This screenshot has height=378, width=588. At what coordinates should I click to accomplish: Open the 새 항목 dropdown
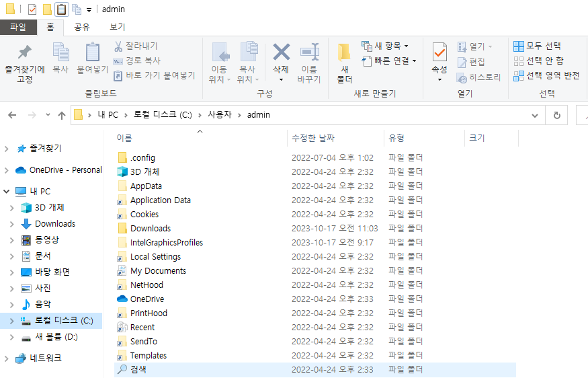click(x=385, y=46)
